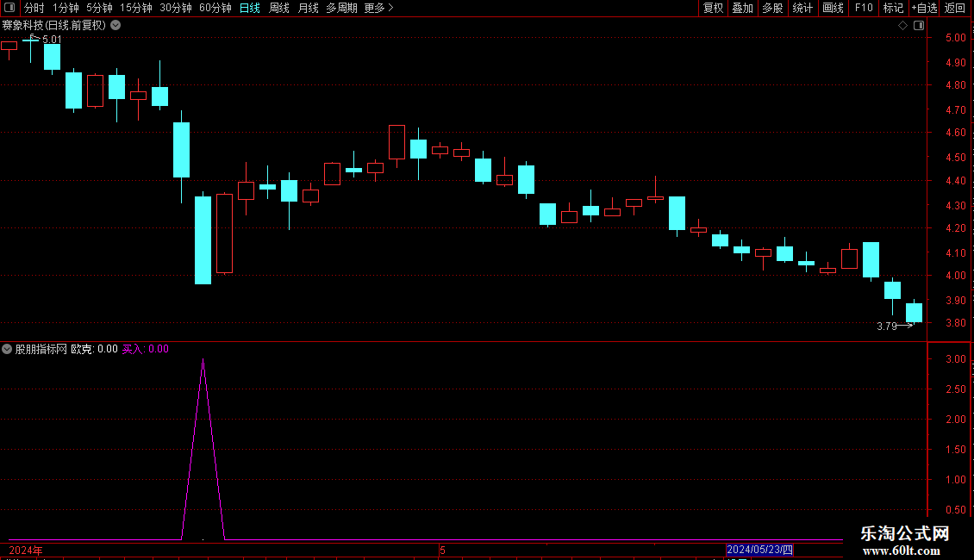Click the 统计 statistics button
Screen dimensions: 974x560
(x=802, y=8)
